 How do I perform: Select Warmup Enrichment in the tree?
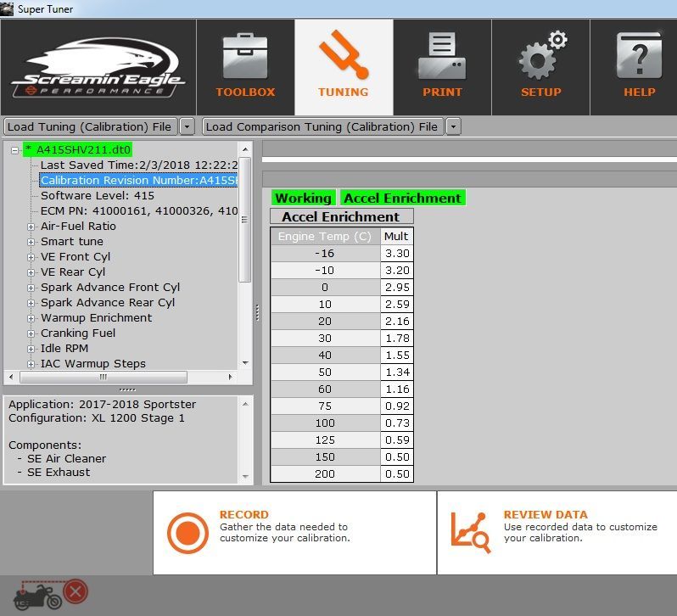point(96,317)
